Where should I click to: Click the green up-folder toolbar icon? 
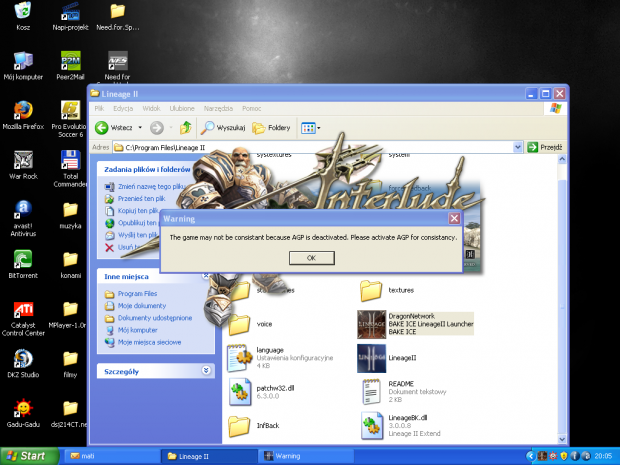click(185, 128)
